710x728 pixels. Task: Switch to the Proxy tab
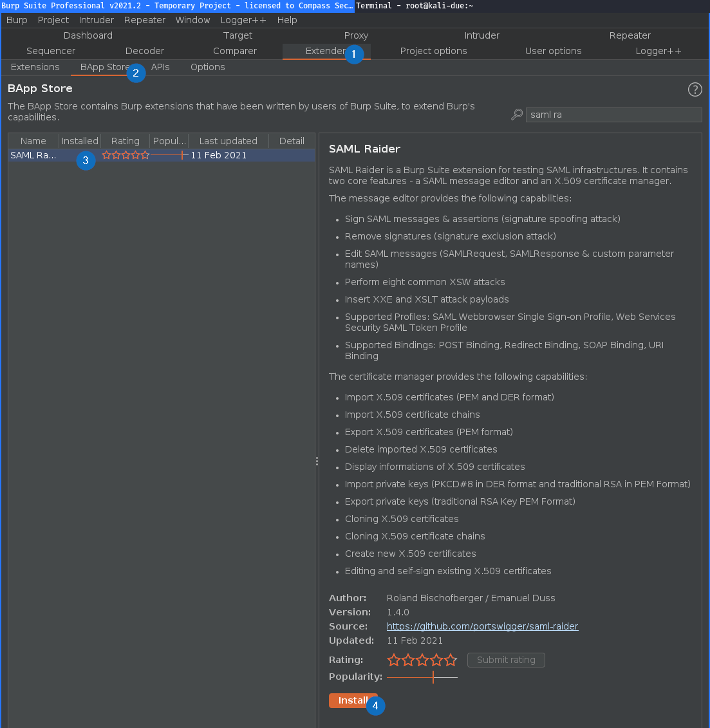[x=356, y=35]
